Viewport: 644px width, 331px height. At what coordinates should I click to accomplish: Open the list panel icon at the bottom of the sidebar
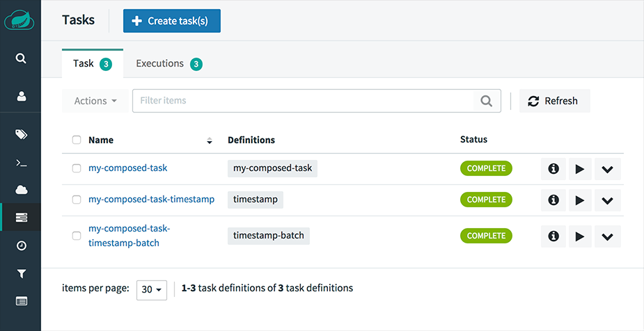click(x=21, y=302)
